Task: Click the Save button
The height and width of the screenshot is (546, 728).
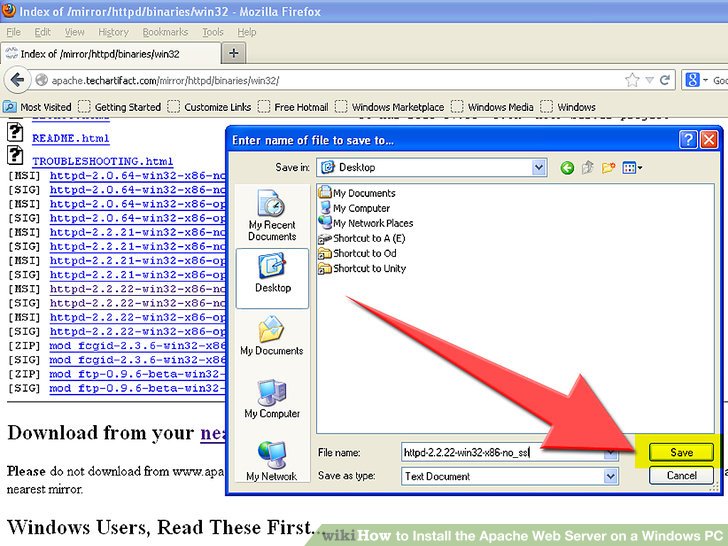Action: coord(681,452)
